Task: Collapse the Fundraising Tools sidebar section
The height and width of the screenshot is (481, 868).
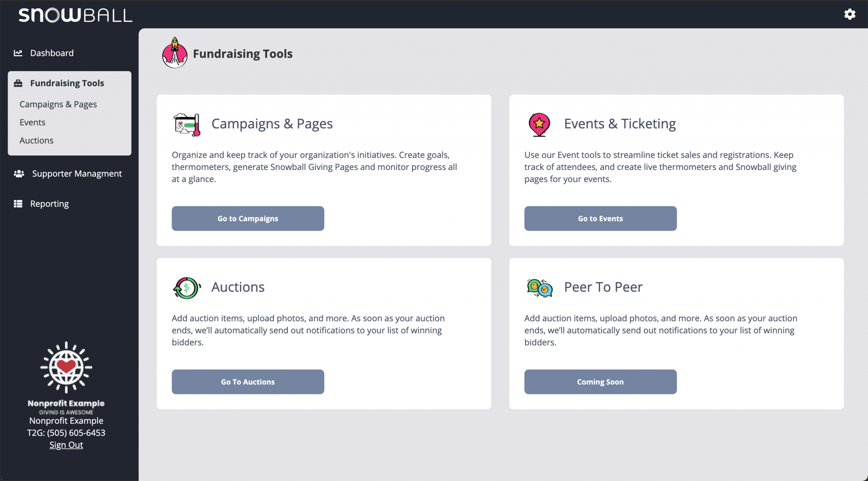Action: click(x=67, y=83)
